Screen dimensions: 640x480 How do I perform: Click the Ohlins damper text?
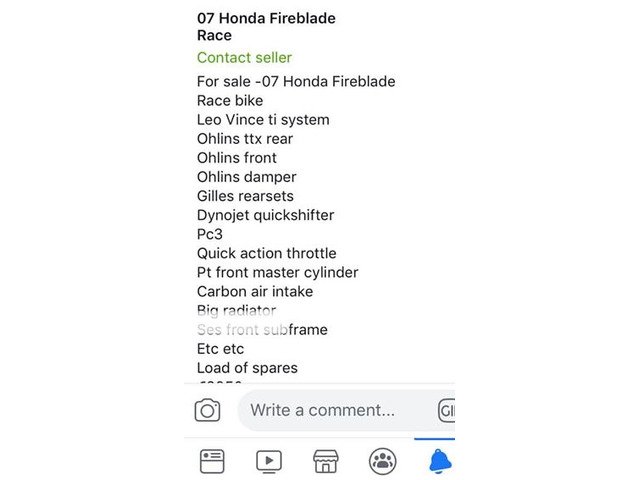click(247, 177)
